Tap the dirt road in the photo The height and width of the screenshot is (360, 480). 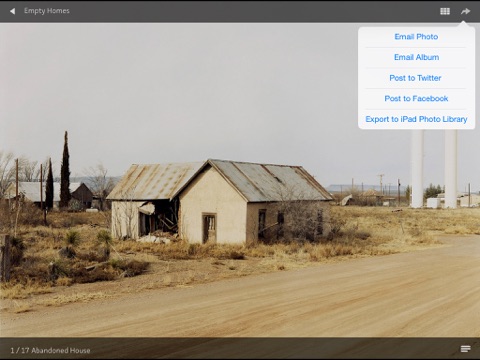point(267,300)
